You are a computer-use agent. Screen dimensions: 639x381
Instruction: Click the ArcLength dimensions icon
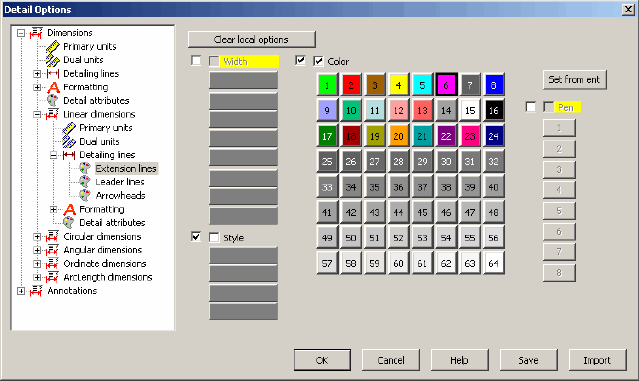coord(52,277)
